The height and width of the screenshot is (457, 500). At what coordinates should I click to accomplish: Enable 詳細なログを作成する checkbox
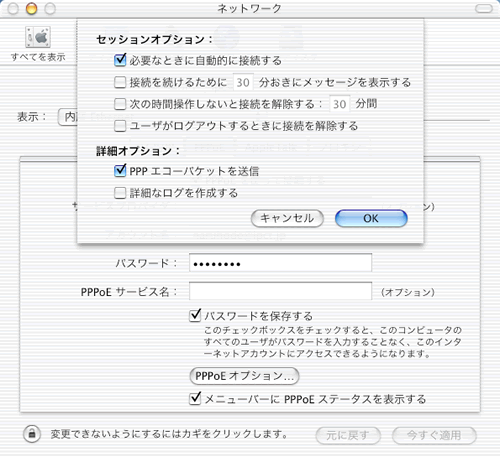120,193
